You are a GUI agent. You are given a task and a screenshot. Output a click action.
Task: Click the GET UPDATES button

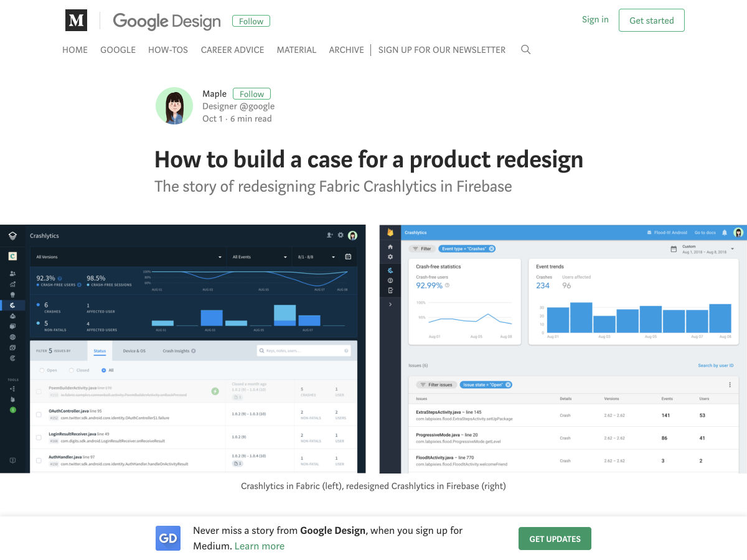(x=555, y=539)
